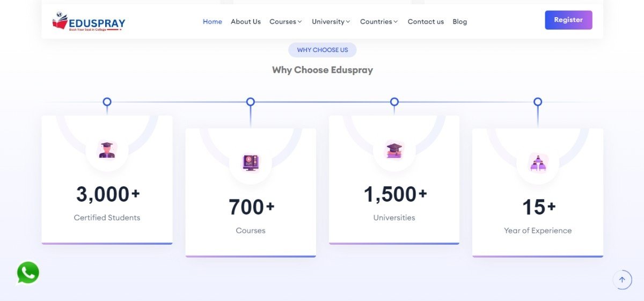Expand the Countries dropdown menu
Viewport: 644px width, 301px height.
[x=379, y=21]
